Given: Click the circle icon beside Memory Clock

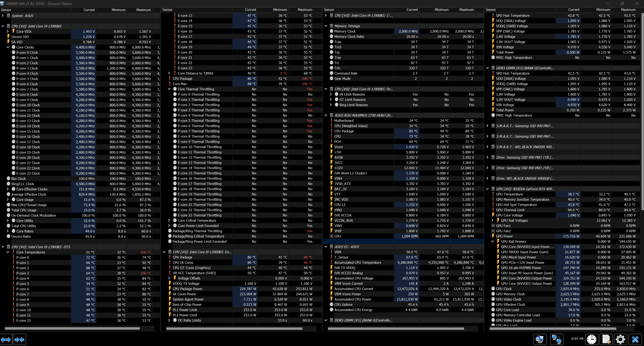Looking at the screenshot, I should pos(332,31).
